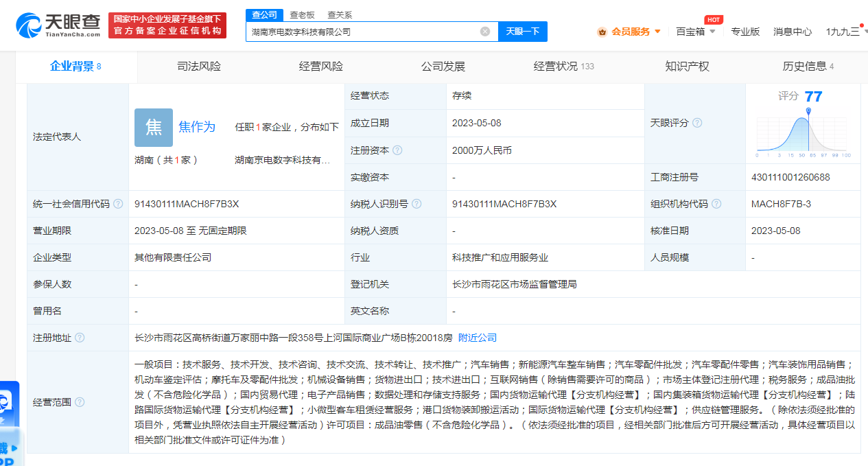Open the 经营状况 tab
This screenshot has height=466, width=868.
[563, 67]
